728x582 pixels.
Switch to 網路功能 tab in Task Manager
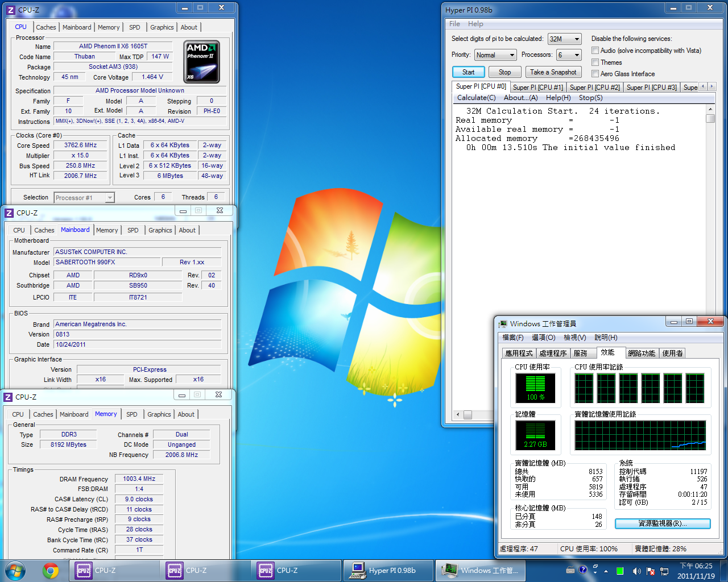coord(642,353)
